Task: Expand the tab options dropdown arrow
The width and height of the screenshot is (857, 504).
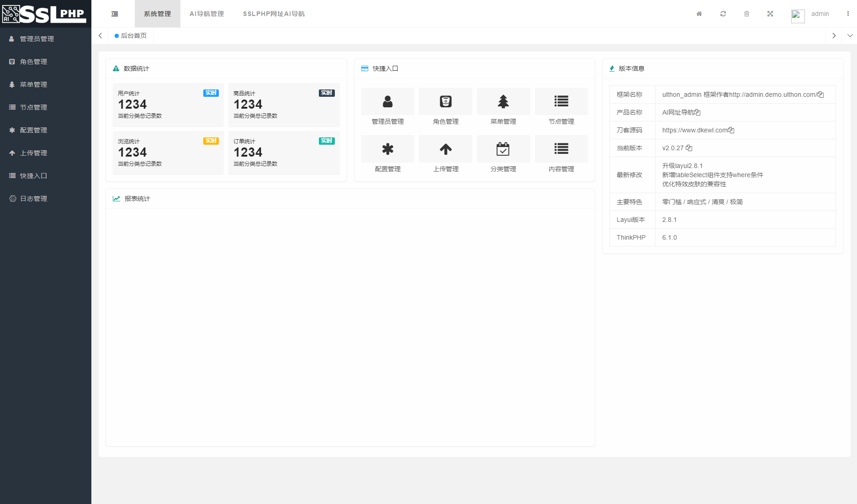Action: pos(850,36)
